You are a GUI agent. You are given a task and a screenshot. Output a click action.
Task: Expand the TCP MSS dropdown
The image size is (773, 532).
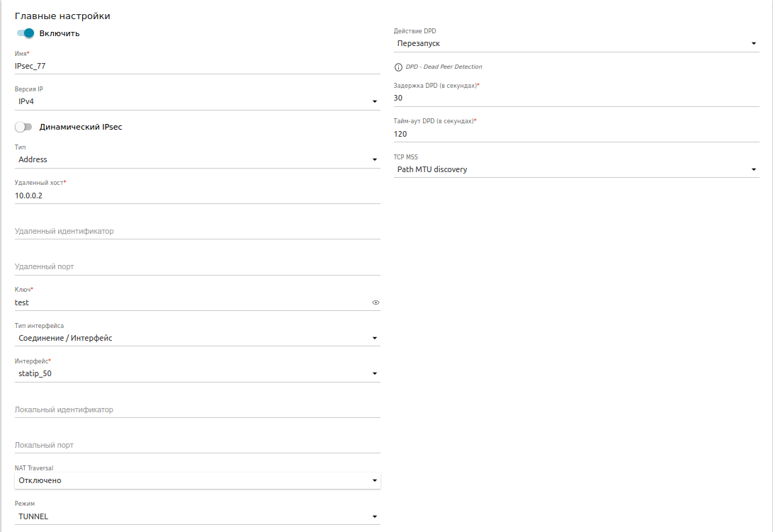tap(576, 169)
